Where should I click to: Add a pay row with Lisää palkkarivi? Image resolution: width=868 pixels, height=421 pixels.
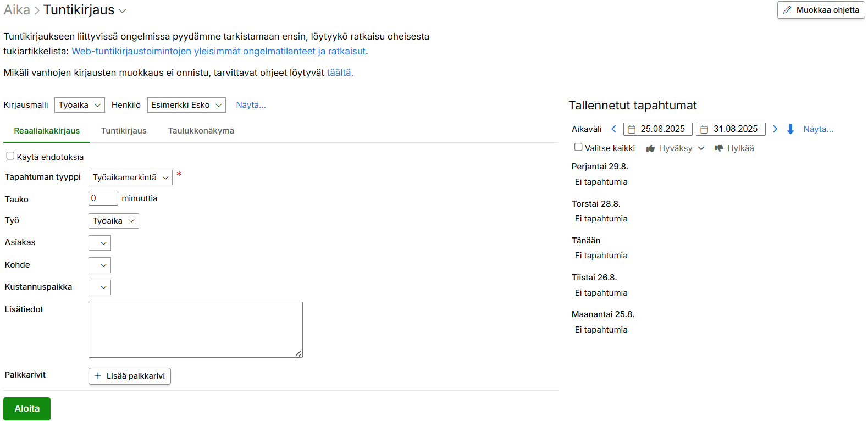(130, 376)
